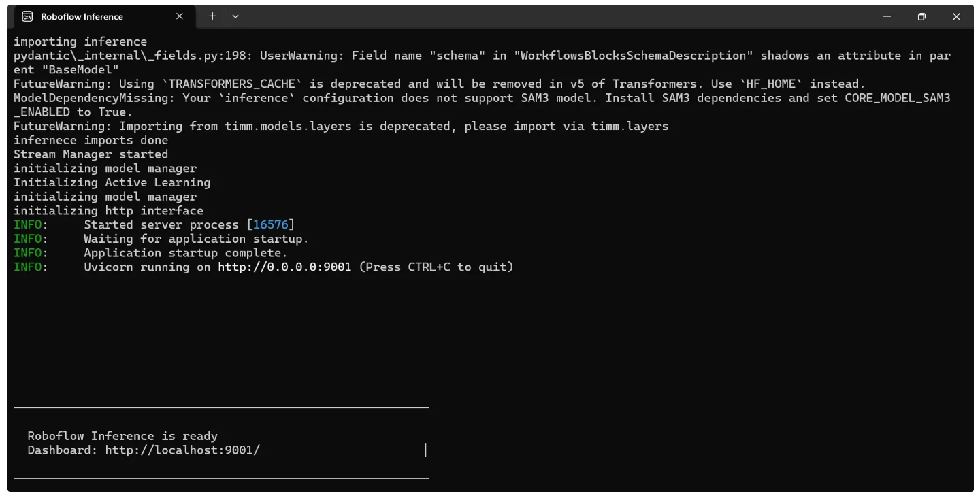Click the "Roboflow Inference is ready" message

(x=122, y=436)
